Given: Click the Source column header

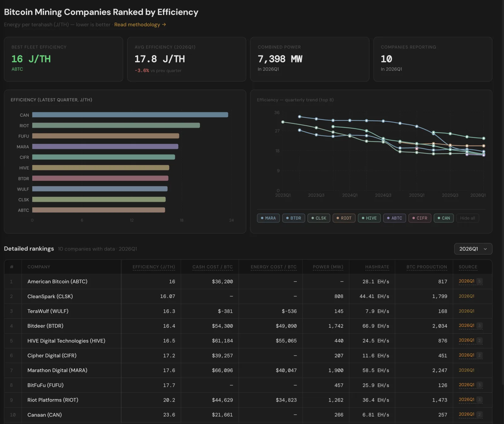Looking at the screenshot, I should coord(468,267).
